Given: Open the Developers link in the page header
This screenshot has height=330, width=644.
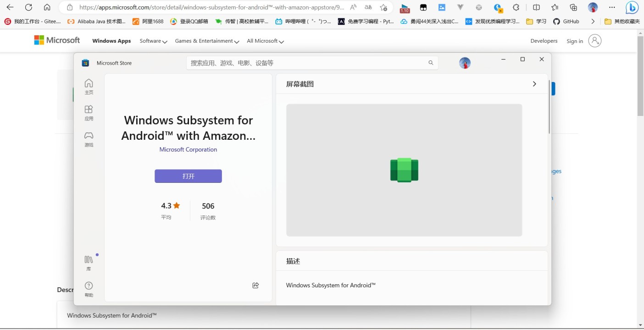Looking at the screenshot, I should pyautogui.click(x=544, y=41).
